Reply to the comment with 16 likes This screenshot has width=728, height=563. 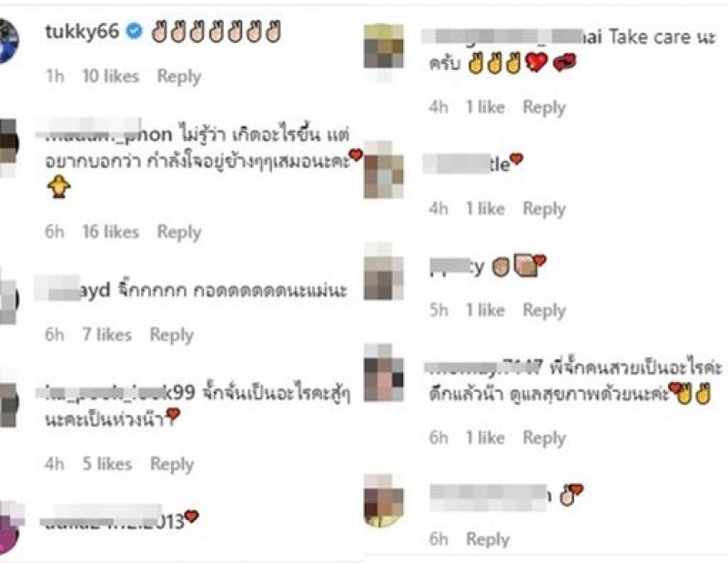[x=178, y=232]
